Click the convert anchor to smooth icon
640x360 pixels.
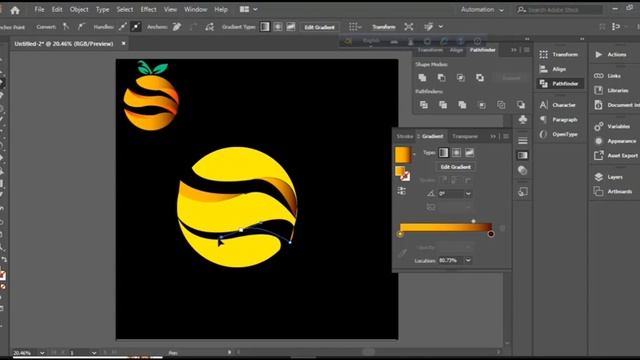[82, 27]
